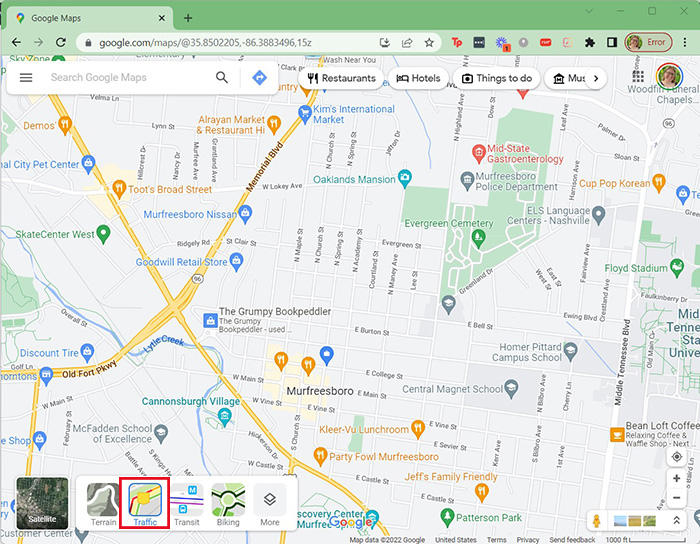The width and height of the screenshot is (700, 544).
Task: Click the Alrayan Market pin
Action: (x=274, y=124)
